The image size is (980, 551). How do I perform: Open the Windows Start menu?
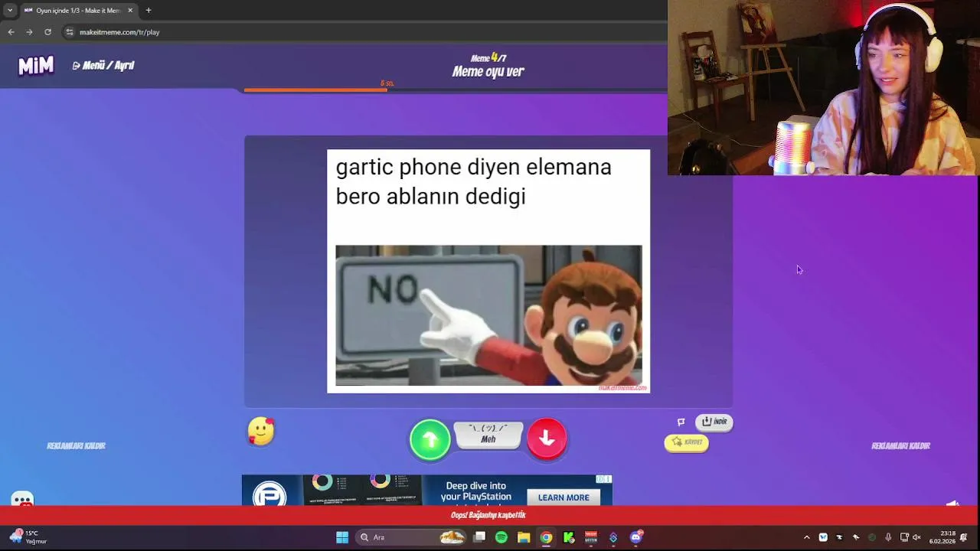(x=342, y=537)
